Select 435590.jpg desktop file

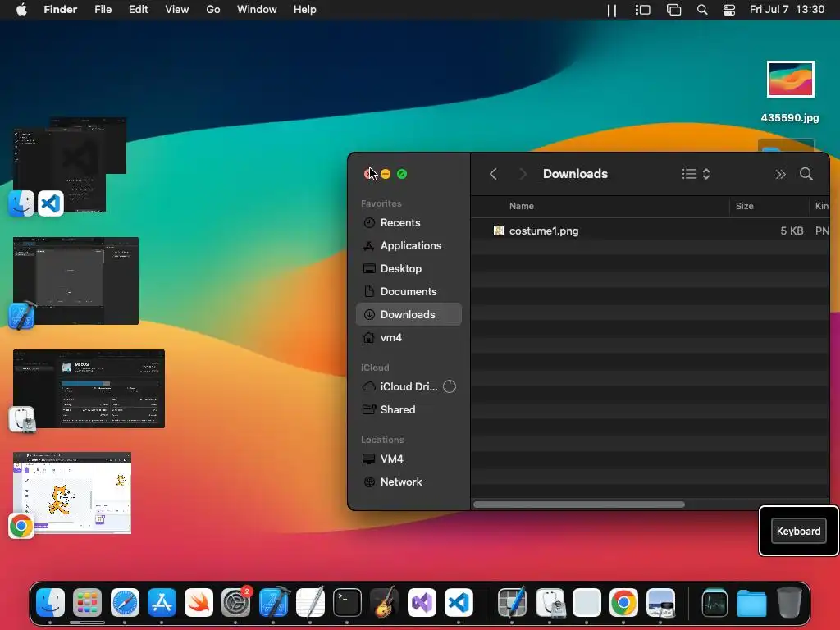[790, 92]
